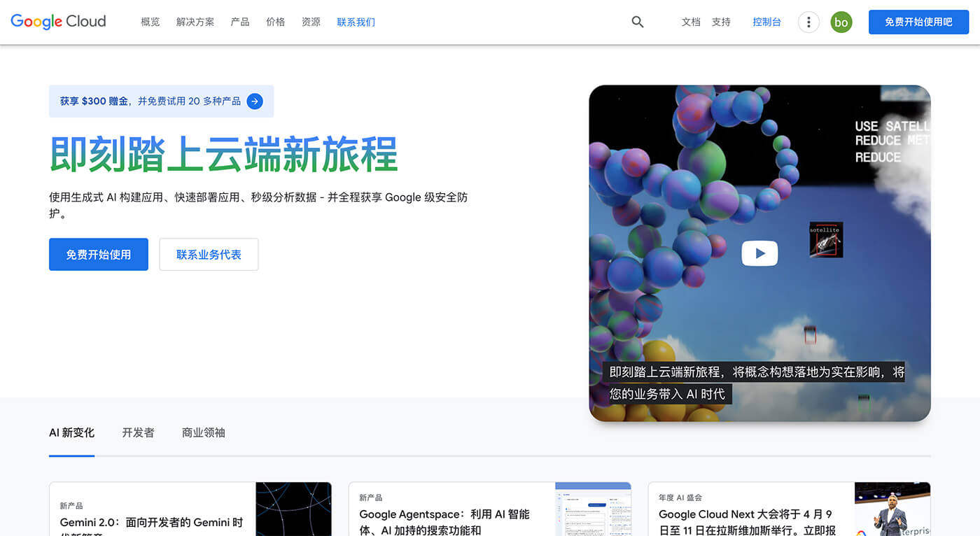Click the 年度 AI 盛会 label
980x536 pixels.
[680, 498]
